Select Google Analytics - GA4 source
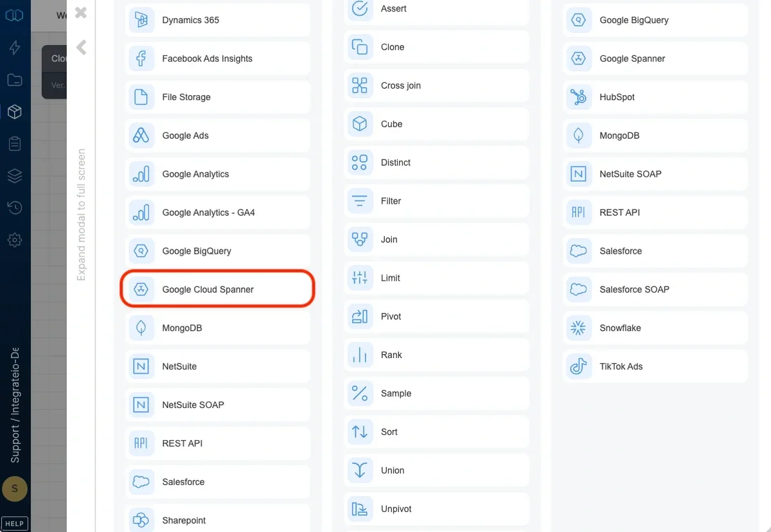 click(218, 213)
